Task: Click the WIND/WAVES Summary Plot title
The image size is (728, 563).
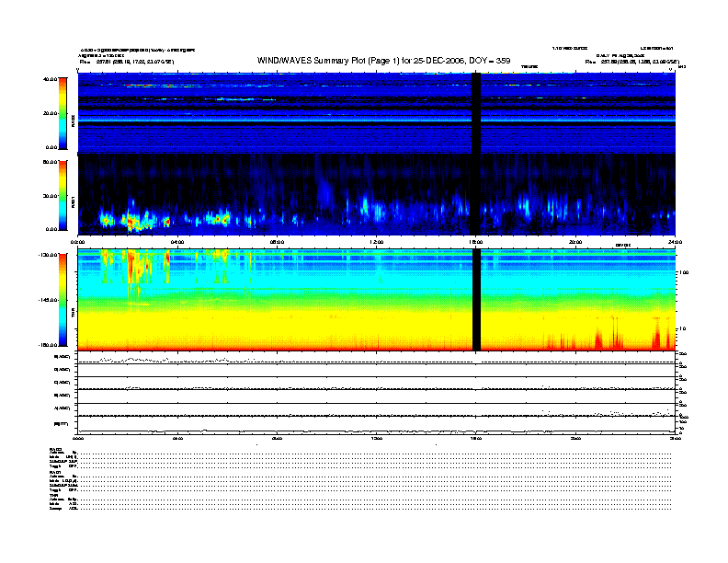Action: [383, 61]
